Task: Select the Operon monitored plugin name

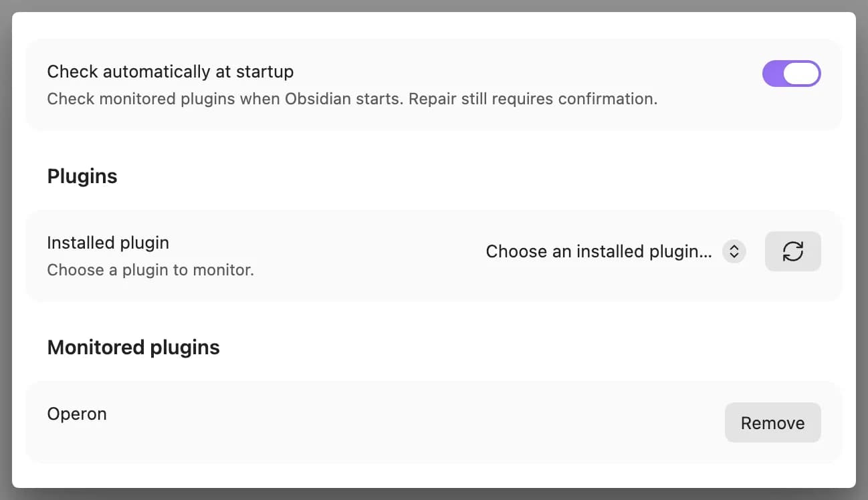Action: click(x=77, y=414)
